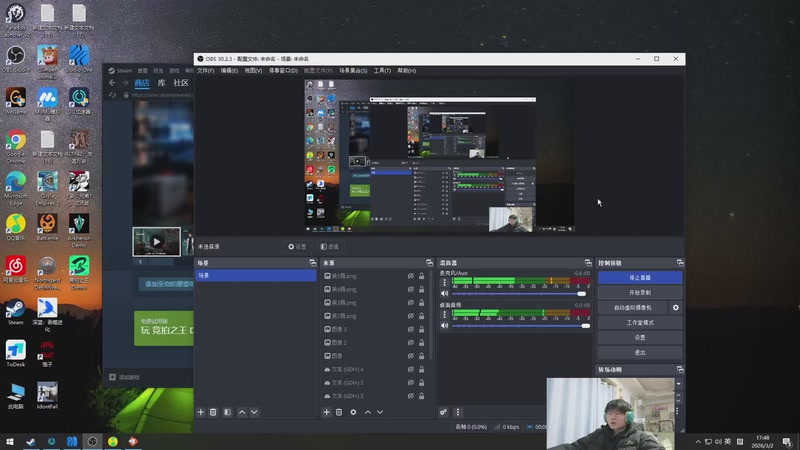The image size is (800, 450).
Task: Open the 停靠窗口(D) menu in OBS
Action: tap(283, 71)
